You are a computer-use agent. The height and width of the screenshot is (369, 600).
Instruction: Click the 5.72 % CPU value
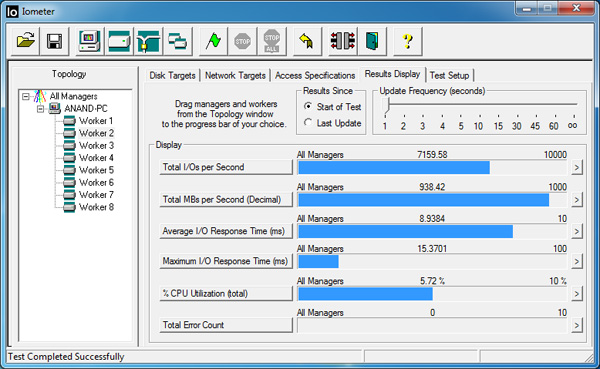(x=432, y=281)
